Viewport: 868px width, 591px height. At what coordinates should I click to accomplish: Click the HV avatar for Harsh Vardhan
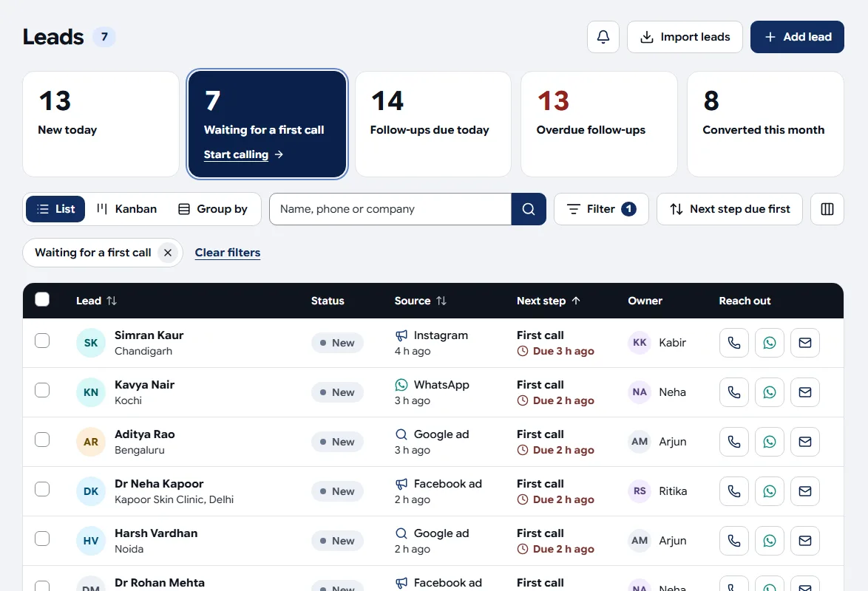point(91,542)
